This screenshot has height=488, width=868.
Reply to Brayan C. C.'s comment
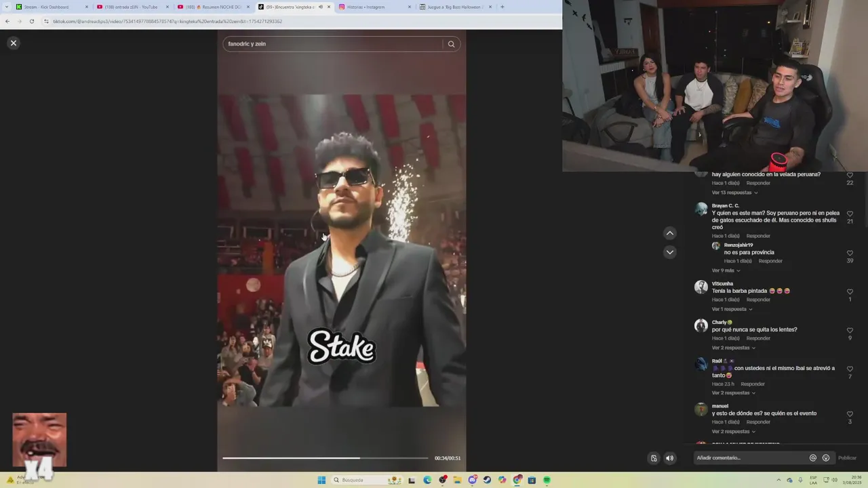[758, 236]
